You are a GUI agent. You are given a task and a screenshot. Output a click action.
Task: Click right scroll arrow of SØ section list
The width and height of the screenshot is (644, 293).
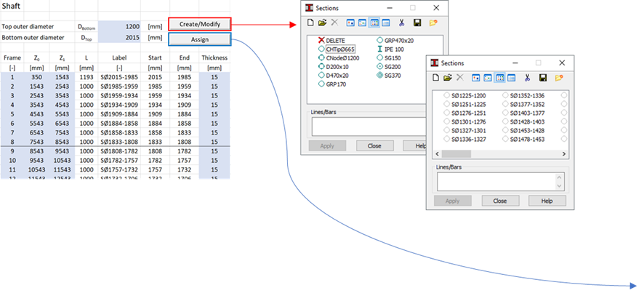point(564,153)
